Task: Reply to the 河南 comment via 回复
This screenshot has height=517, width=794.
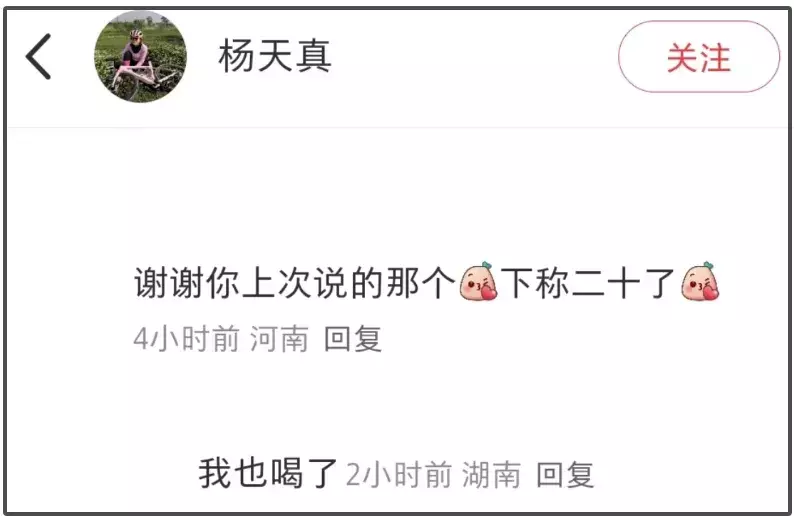Action: click(352, 338)
